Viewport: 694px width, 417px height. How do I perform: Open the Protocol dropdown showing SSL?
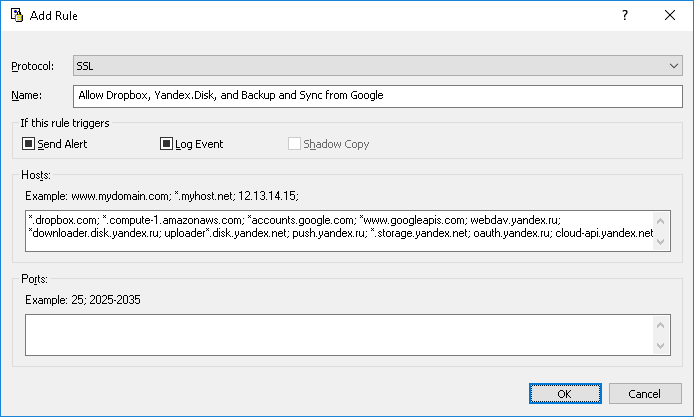click(x=377, y=66)
